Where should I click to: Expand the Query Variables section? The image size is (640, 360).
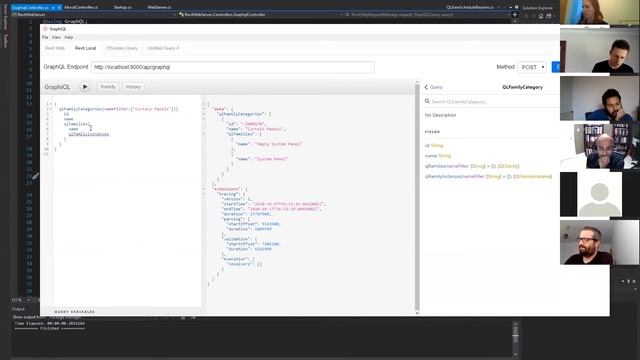[x=74, y=311]
